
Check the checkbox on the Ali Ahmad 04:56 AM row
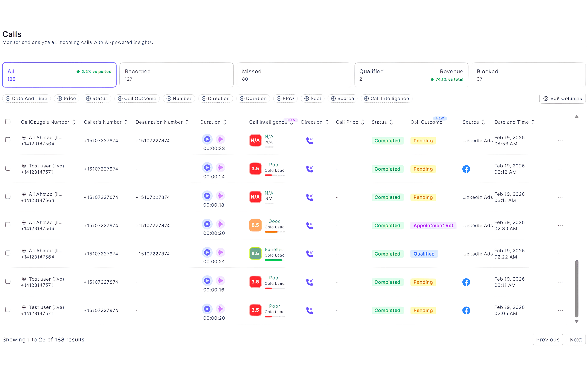pos(8,140)
